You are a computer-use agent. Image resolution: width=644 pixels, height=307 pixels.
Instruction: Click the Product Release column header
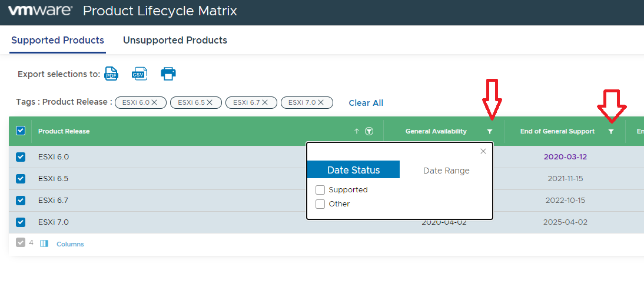64,131
